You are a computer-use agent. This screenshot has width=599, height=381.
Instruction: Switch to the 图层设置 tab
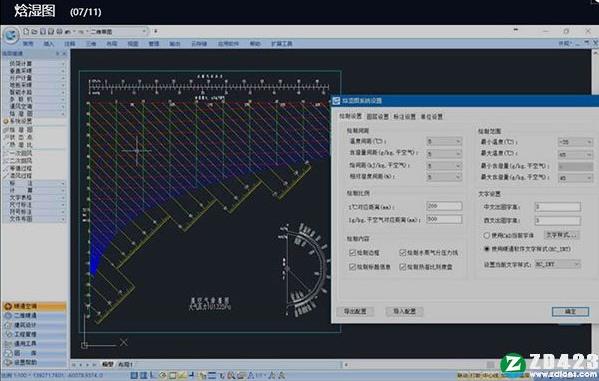(x=377, y=117)
